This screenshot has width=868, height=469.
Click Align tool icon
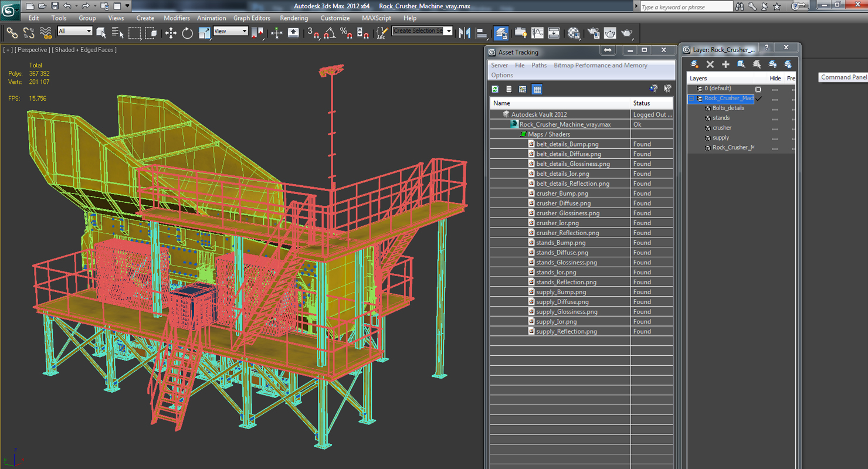482,33
